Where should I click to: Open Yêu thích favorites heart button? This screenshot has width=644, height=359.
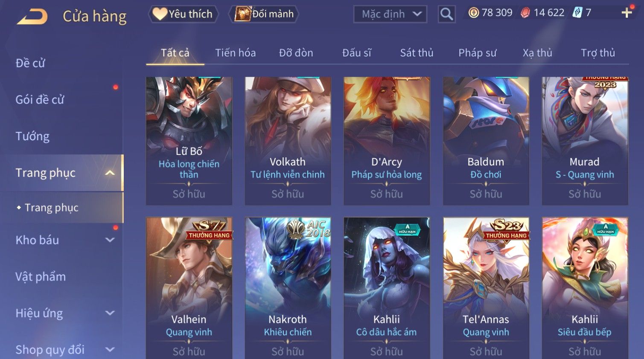coord(183,14)
